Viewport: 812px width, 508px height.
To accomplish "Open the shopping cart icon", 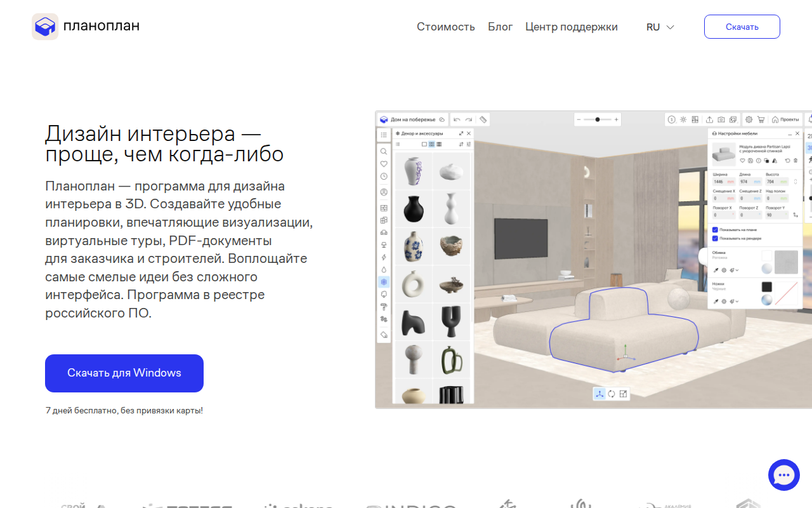I will [761, 119].
